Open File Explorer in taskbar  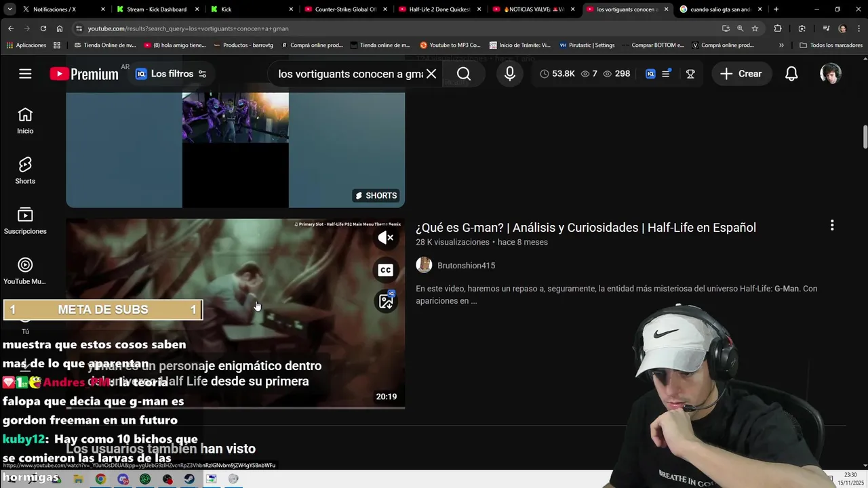pyautogui.click(x=78, y=479)
